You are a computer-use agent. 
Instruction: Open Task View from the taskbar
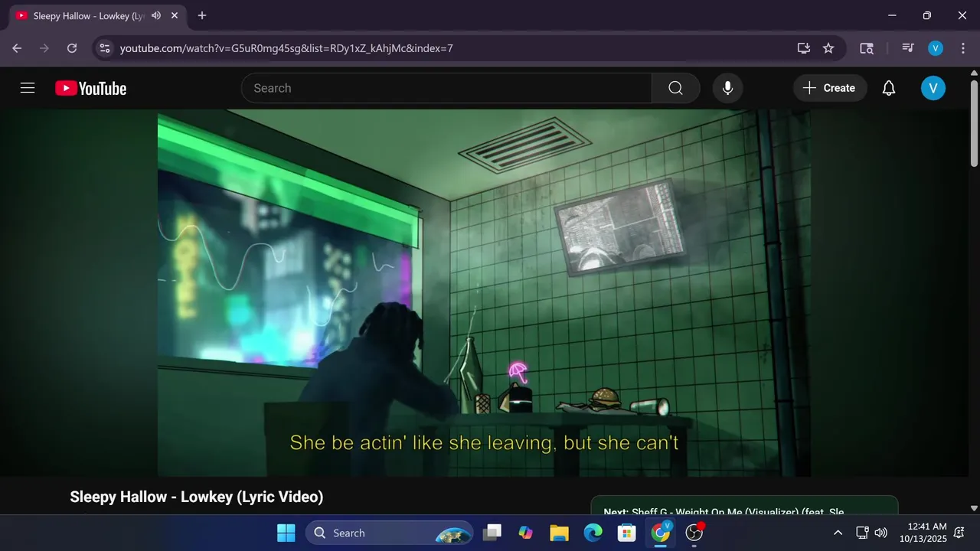[492, 533]
